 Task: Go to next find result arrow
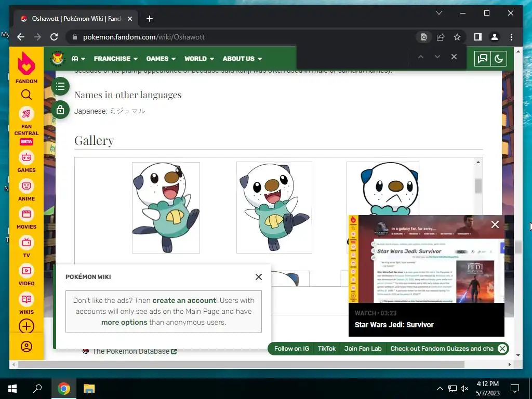[437, 57]
